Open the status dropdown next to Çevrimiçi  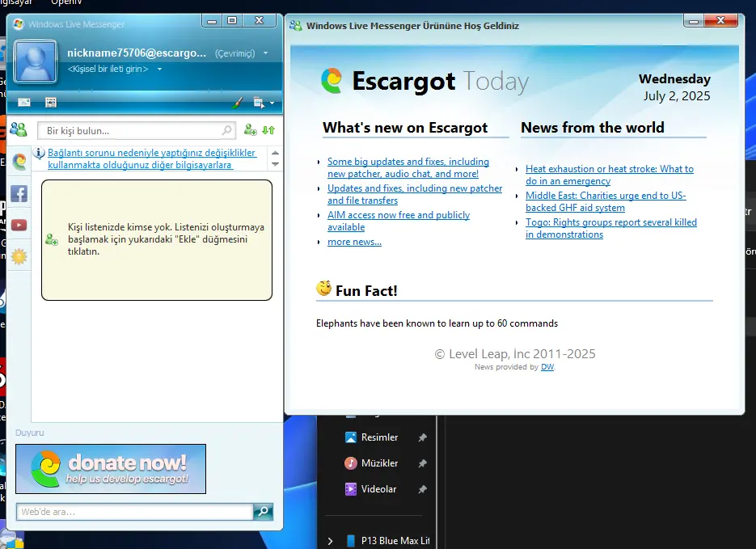266,53
